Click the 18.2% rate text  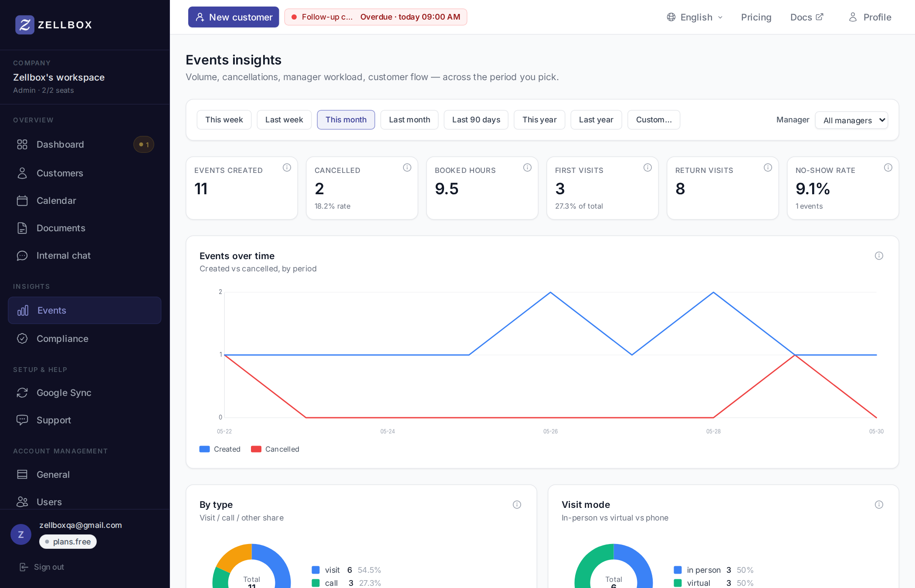(x=332, y=206)
